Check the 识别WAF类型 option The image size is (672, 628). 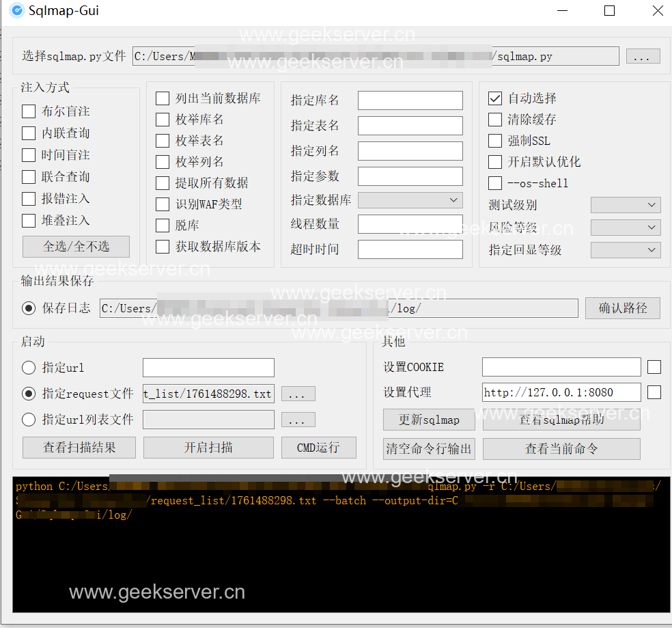coord(163,204)
